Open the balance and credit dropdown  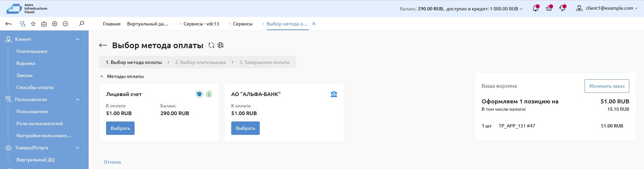point(461,9)
